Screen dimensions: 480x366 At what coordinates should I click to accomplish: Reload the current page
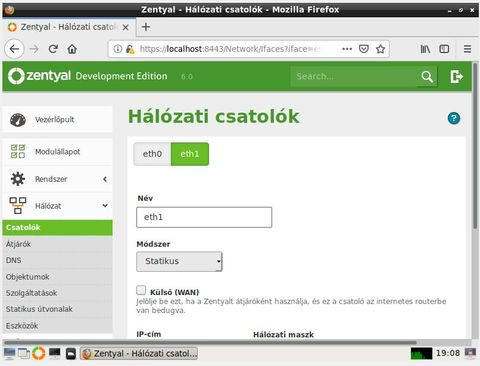coord(53,49)
